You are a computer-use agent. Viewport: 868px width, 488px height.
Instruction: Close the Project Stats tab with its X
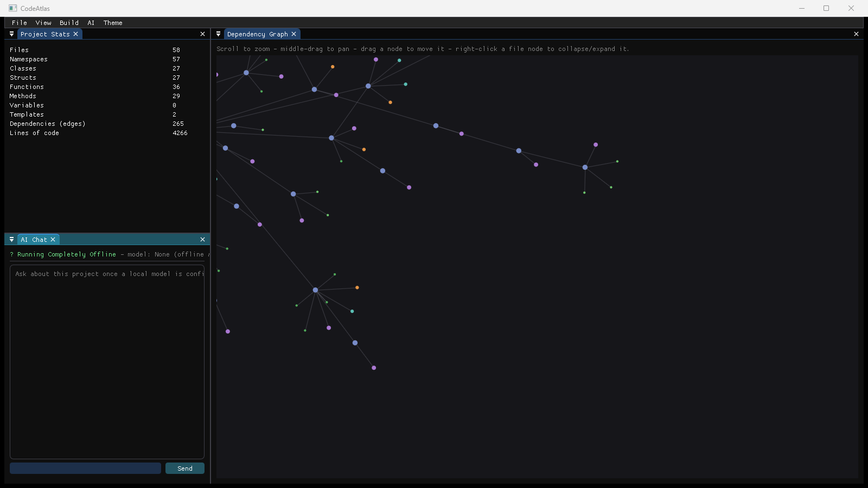76,34
